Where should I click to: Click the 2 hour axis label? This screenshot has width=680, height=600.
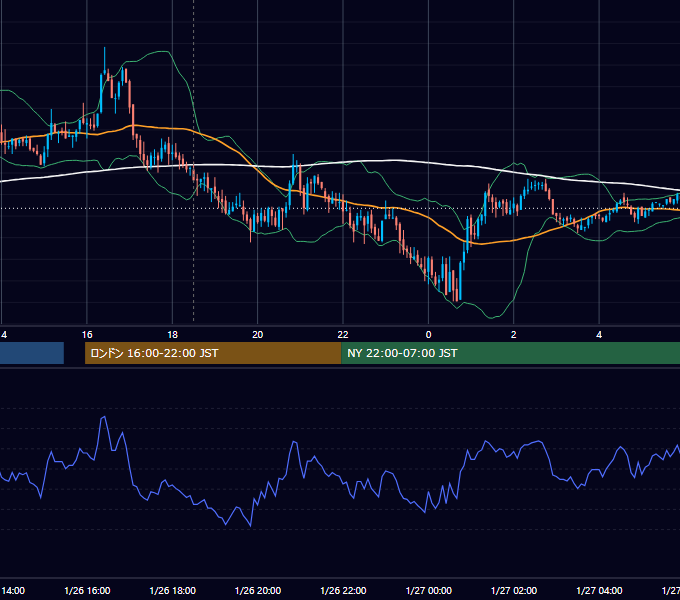tap(513, 335)
